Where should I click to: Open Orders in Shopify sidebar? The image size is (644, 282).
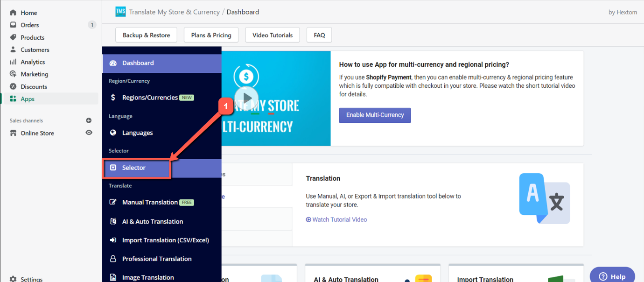coord(30,25)
